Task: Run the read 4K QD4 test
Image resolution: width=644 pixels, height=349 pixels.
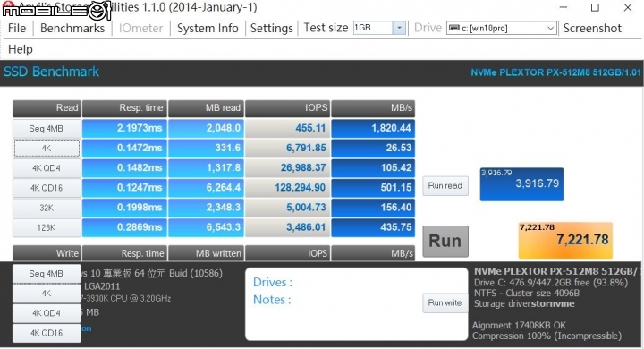Action: (x=47, y=167)
